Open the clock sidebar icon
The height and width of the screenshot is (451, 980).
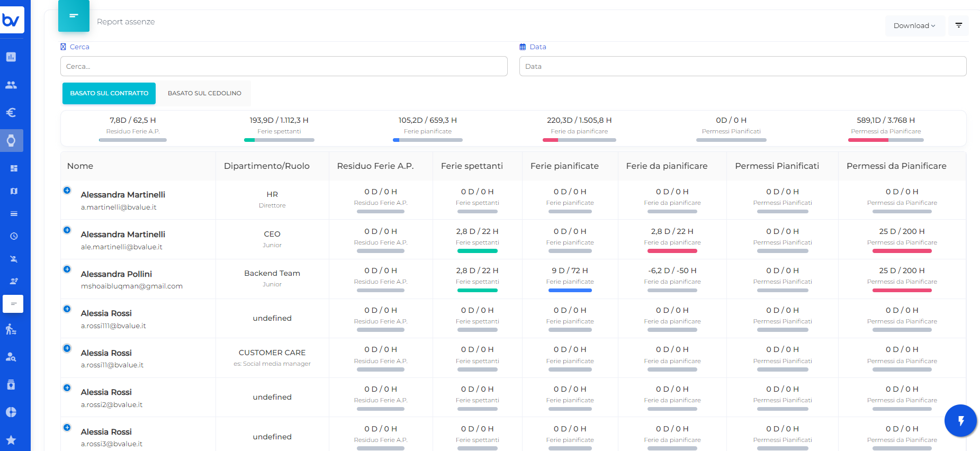pyautogui.click(x=14, y=236)
